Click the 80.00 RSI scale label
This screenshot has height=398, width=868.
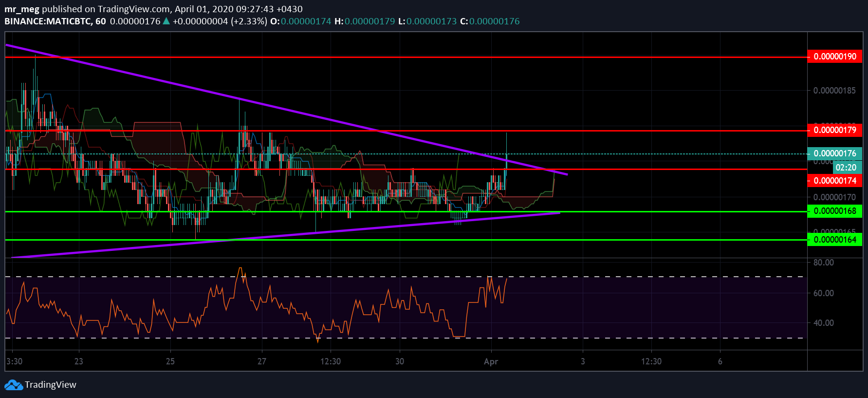tap(824, 263)
